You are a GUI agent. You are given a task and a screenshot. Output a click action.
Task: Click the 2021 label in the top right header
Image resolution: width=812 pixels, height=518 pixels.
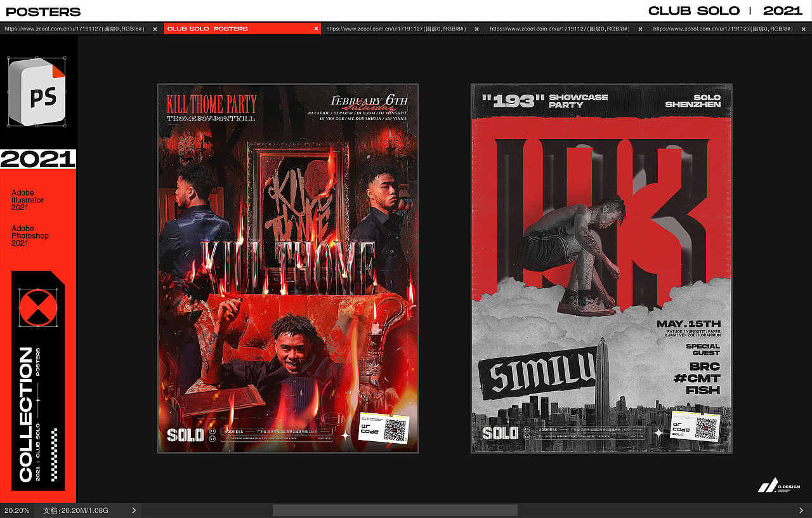(783, 11)
